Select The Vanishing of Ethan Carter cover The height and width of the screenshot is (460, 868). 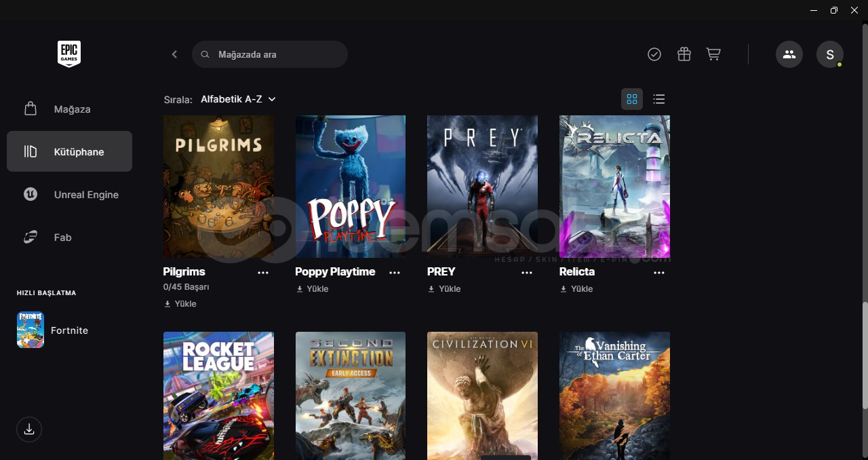[x=614, y=396]
